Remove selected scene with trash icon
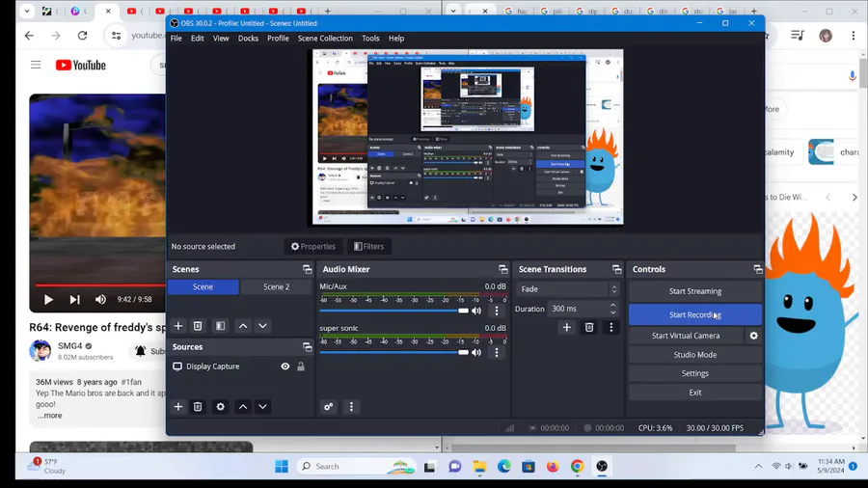This screenshot has height=488, width=868. [198, 326]
